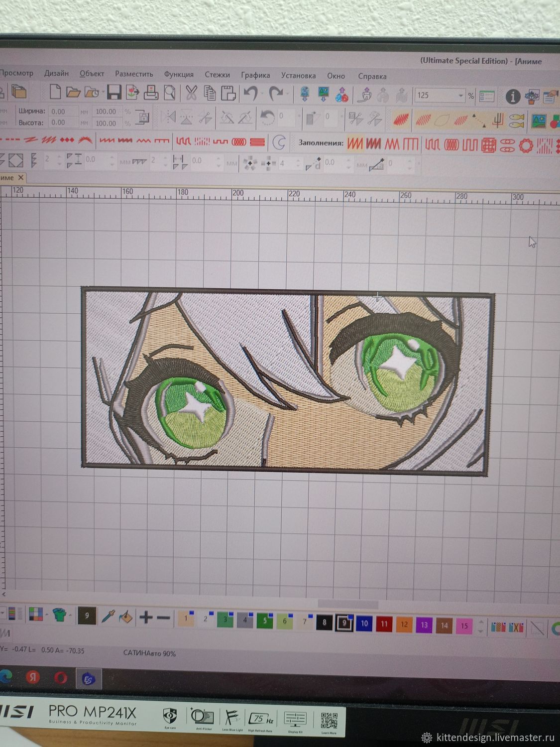Click the Ширина width input field
The width and height of the screenshot is (560, 747).
64,112
